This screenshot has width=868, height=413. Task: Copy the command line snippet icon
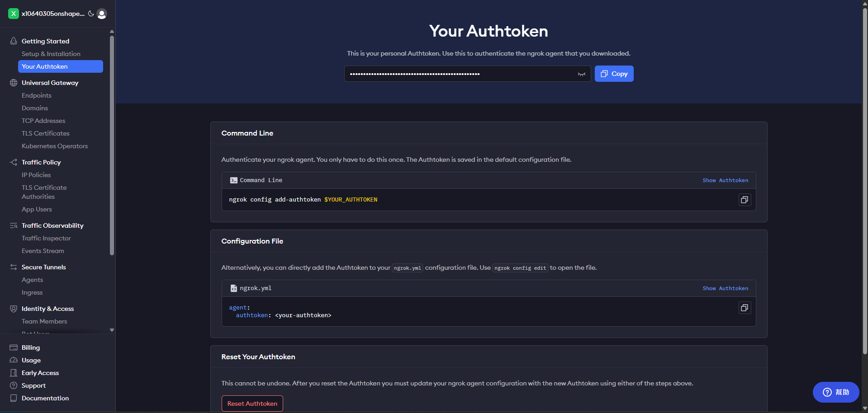pos(745,200)
